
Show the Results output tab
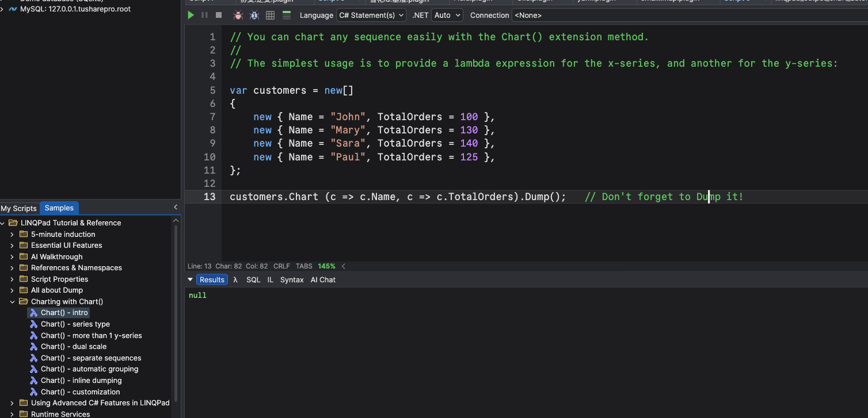(212, 279)
